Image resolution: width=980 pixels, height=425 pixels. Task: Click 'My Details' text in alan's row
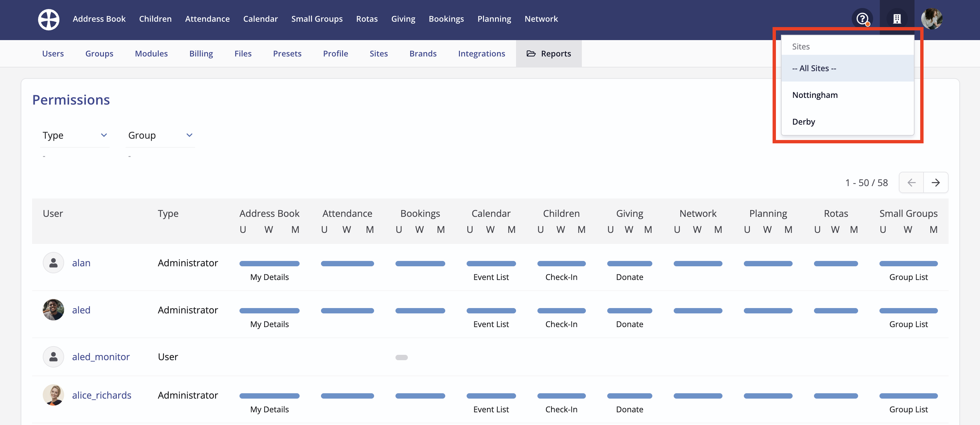tap(269, 277)
